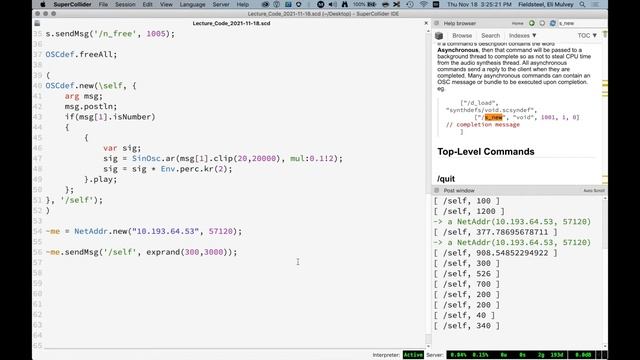Click code line 'OSCdef.freeAll;'
The width and height of the screenshot is (640, 360).
(x=81, y=54)
